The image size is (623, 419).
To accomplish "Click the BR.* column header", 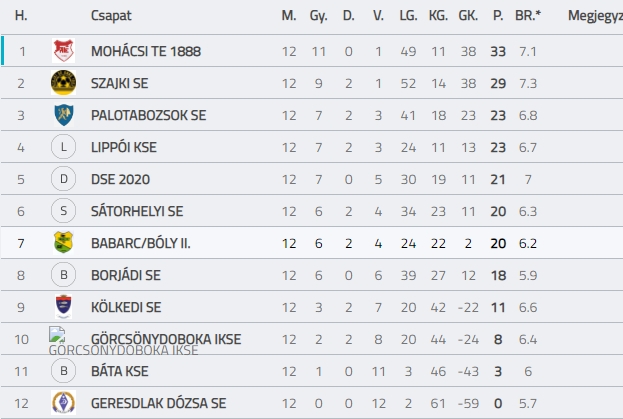I will click(528, 15).
